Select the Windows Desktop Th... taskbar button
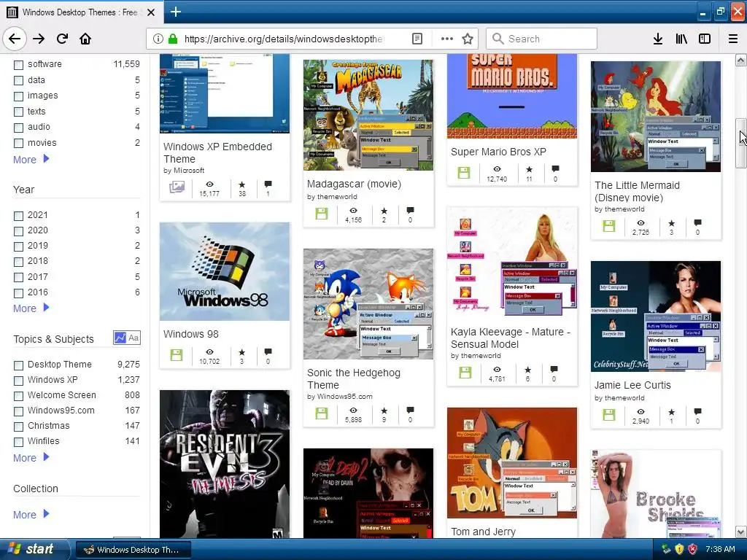Screen dimensions: 747x560 tap(133, 550)
